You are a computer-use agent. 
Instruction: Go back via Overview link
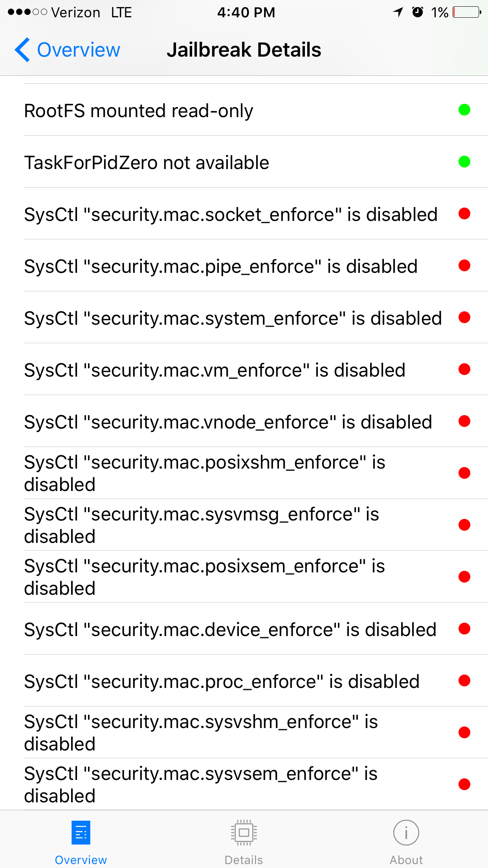click(78, 50)
